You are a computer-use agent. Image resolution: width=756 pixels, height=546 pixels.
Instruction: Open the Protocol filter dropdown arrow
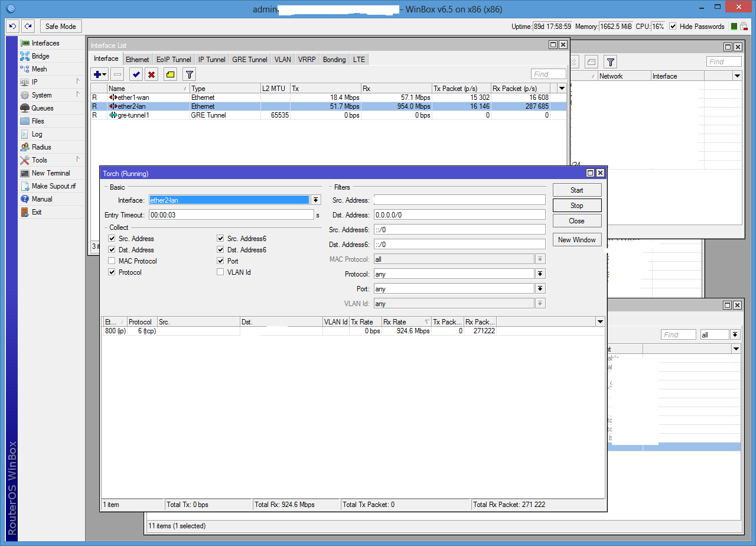tap(540, 274)
